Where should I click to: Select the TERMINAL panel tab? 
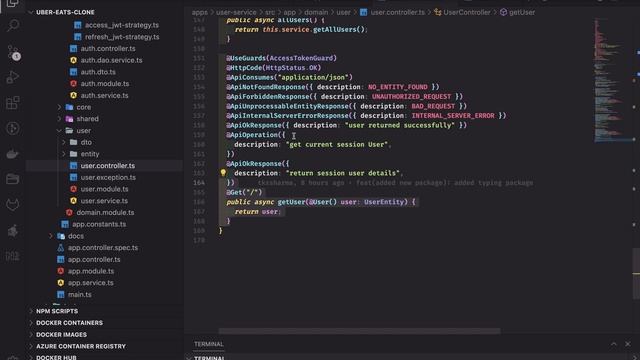[209, 344]
